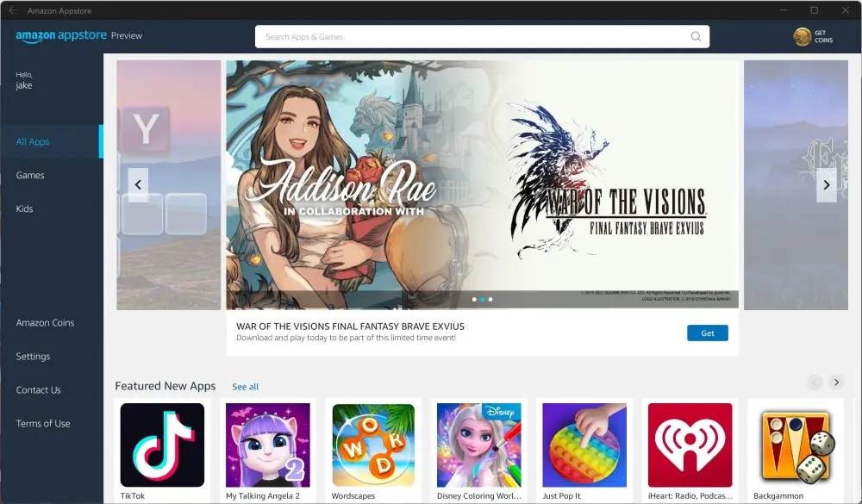Click the Featured New Apps heading

[165, 386]
